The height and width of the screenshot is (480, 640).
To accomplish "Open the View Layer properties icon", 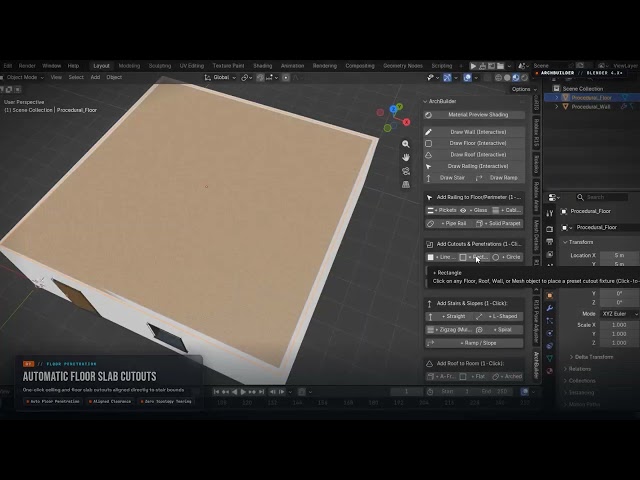I will 550,254.
